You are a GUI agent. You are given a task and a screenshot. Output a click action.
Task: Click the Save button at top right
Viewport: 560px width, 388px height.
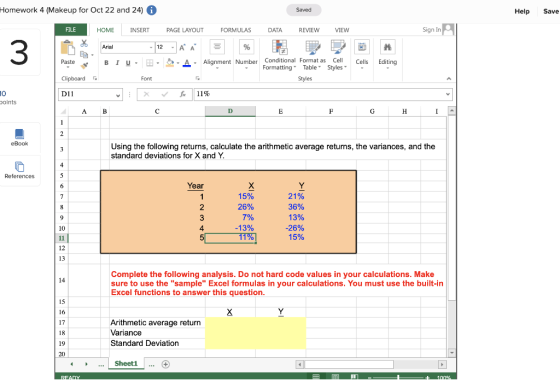551,11
